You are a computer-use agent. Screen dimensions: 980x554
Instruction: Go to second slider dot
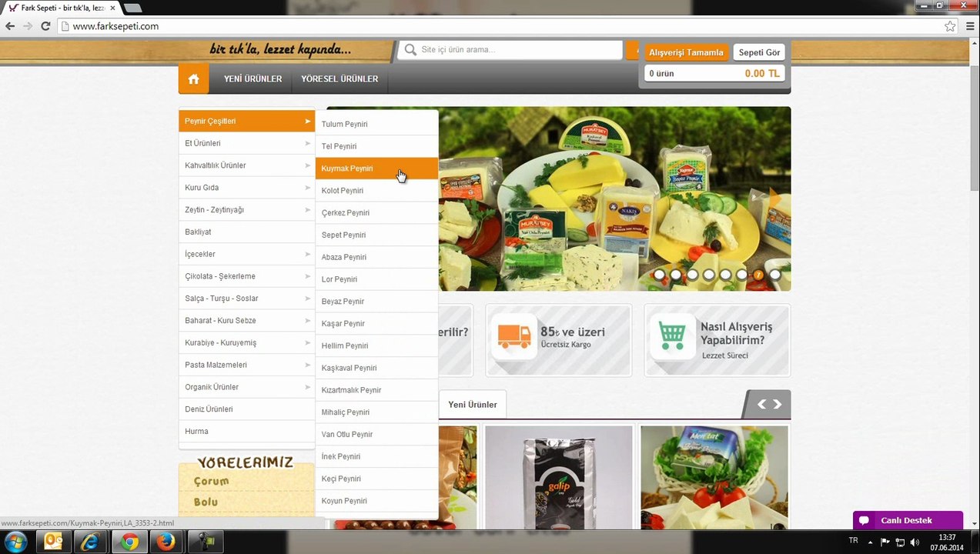[676, 275]
